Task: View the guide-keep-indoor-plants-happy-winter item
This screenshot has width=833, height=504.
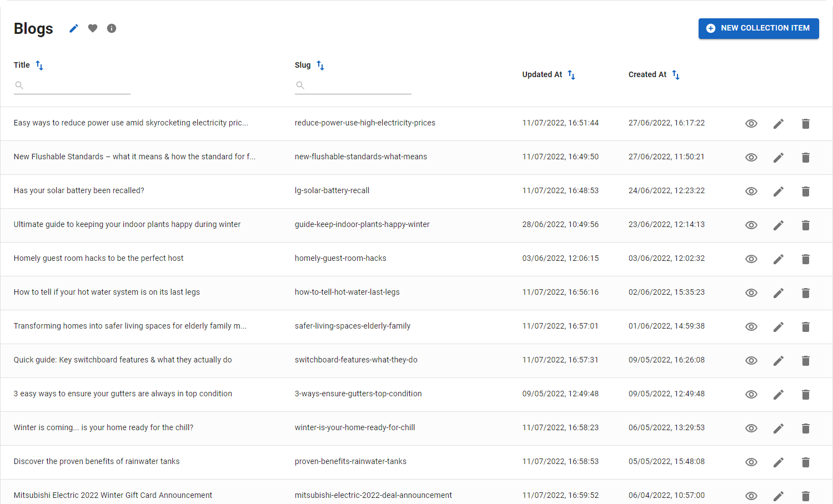Action: point(751,225)
